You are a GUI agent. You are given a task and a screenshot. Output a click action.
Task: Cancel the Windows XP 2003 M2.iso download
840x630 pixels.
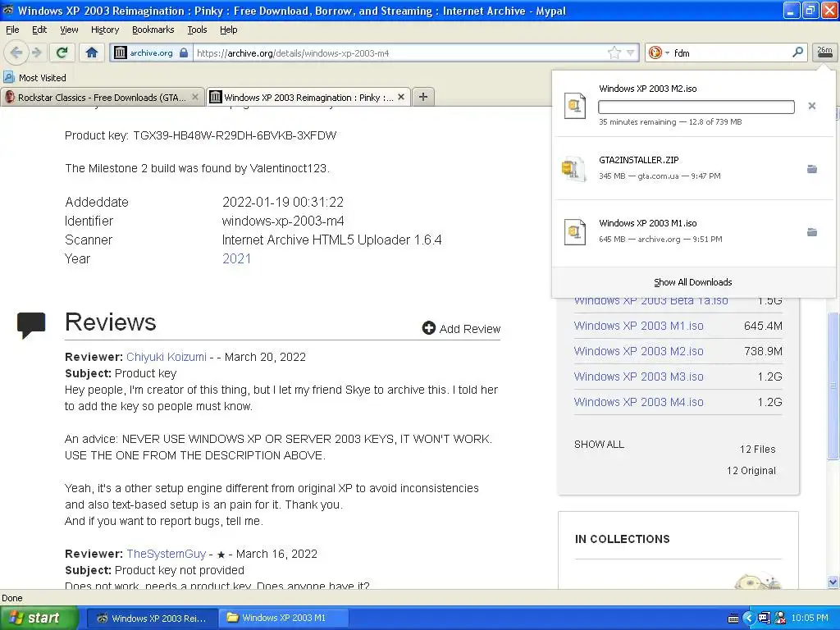pos(811,106)
